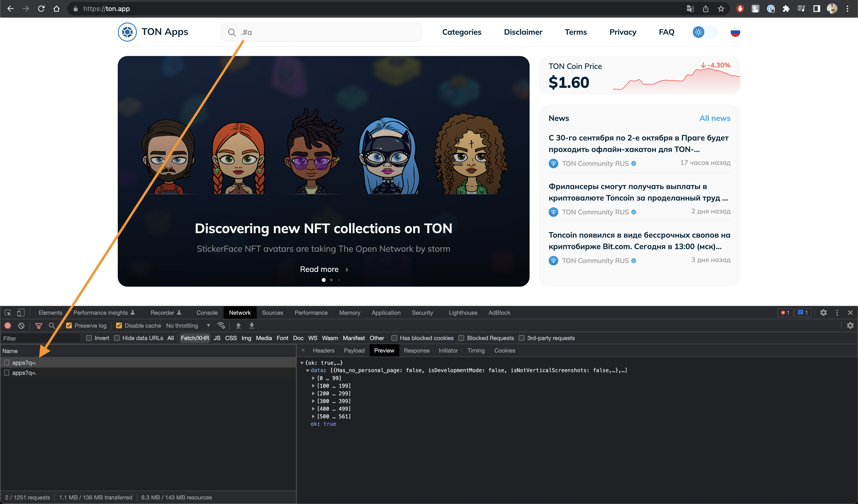Open the Console panel
This screenshot has width=858, height=504.
click(x=207, y=312)
